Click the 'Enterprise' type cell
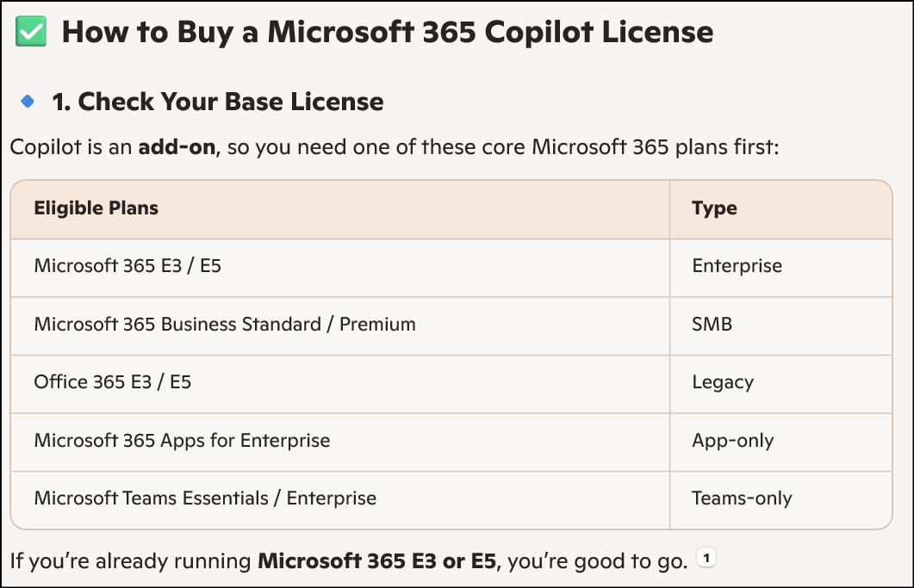 tap(737, 266)
